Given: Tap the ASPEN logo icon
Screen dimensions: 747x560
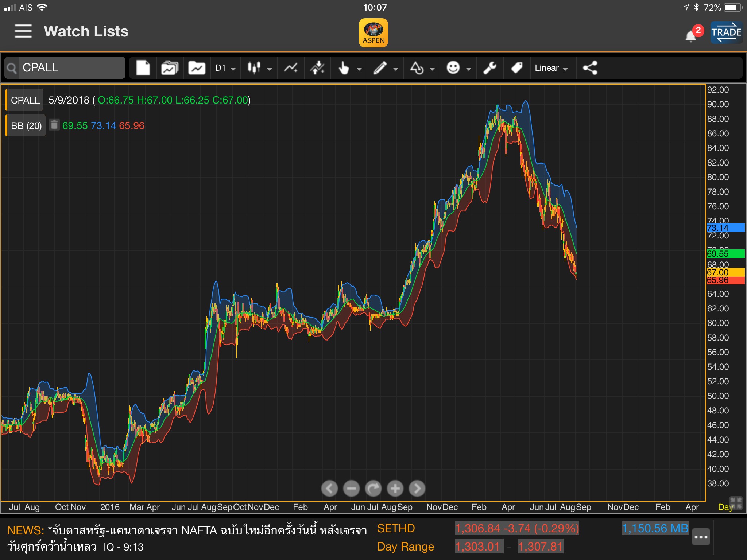Looking at the screenshot, I should point(373,33).
